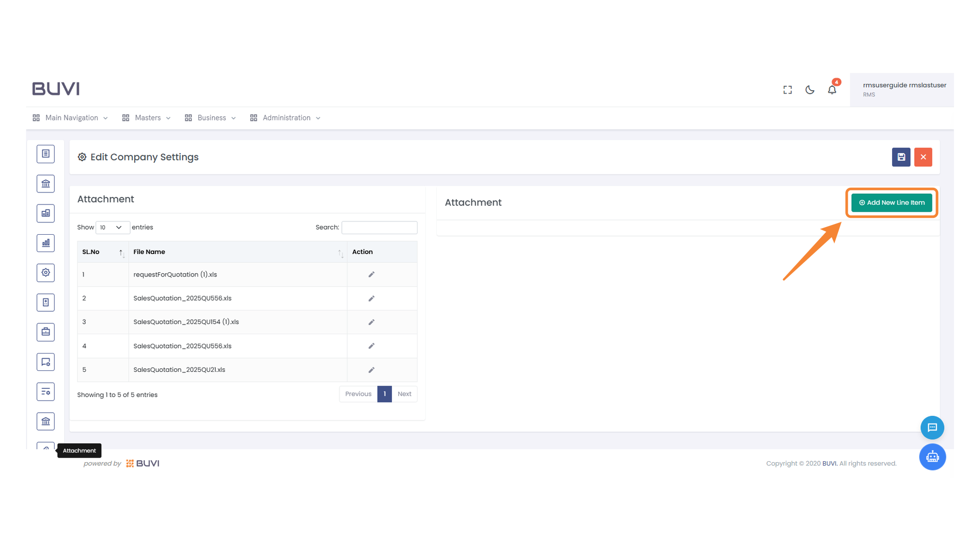Toggle dark mode moon icon
Viewport: 980px width, 551px height.
tap(810, 90)
